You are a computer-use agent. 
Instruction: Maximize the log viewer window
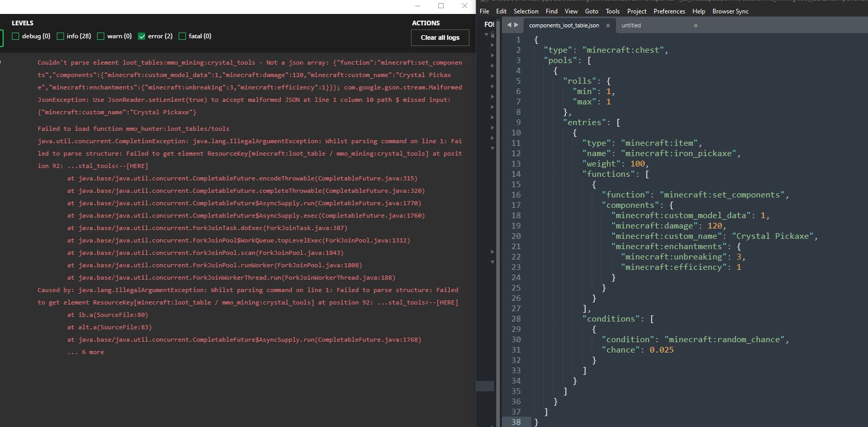pos(441,6)
